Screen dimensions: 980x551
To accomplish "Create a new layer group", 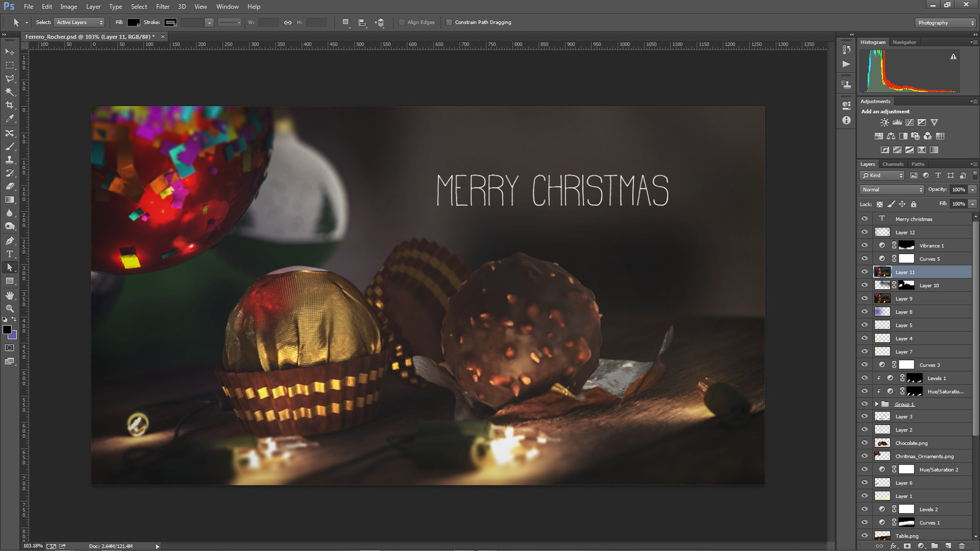I will 935,545.
